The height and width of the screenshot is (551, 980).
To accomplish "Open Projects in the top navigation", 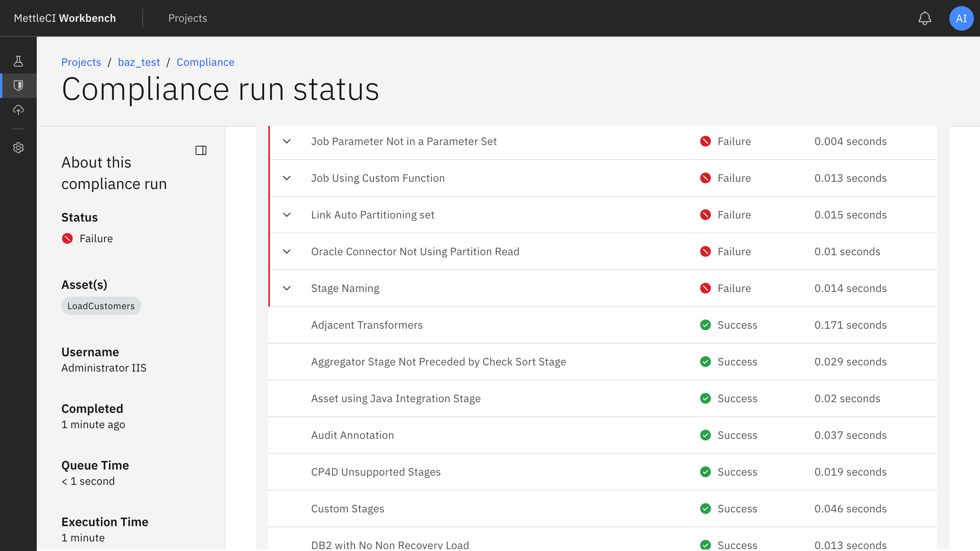I will (188, 18).
